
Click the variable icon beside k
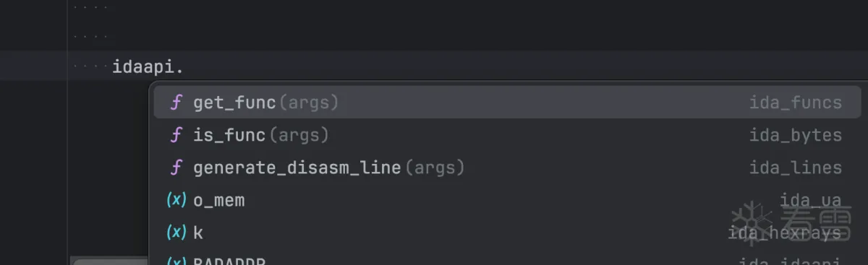coord(176,233)
